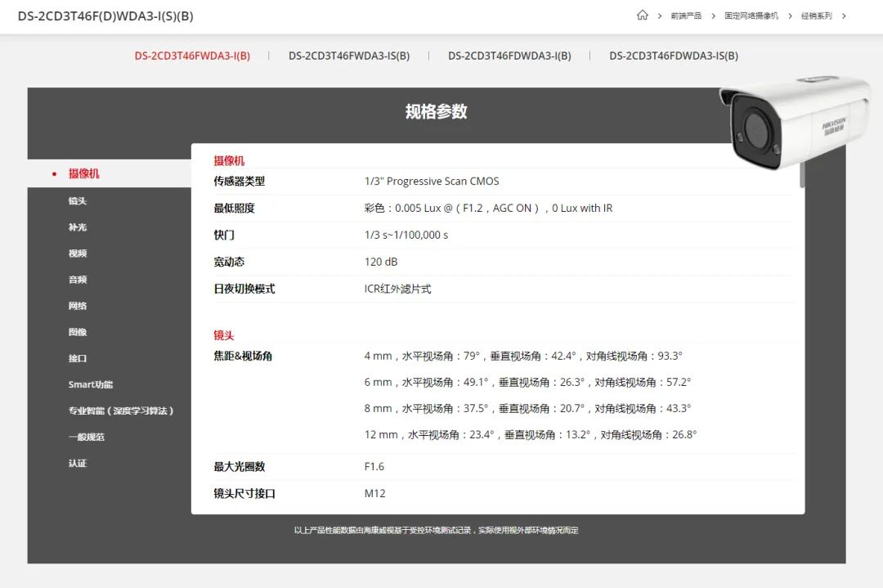Open the 经销系列 breadcrumb link
This screenshot has width=883, height=588.
815,16
